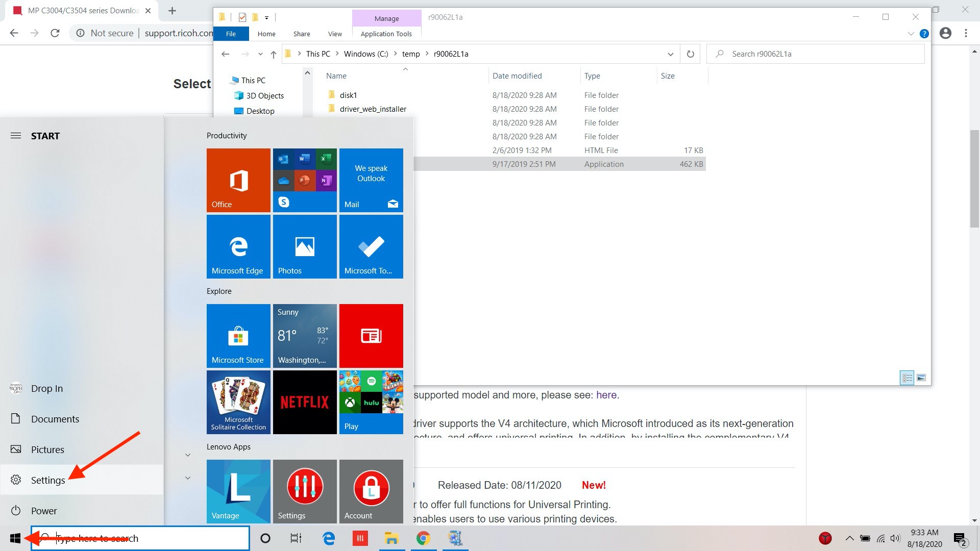980x551 pixels.
Task: Open Cortana circle in the taskbar
Action: tap(265, 538)
